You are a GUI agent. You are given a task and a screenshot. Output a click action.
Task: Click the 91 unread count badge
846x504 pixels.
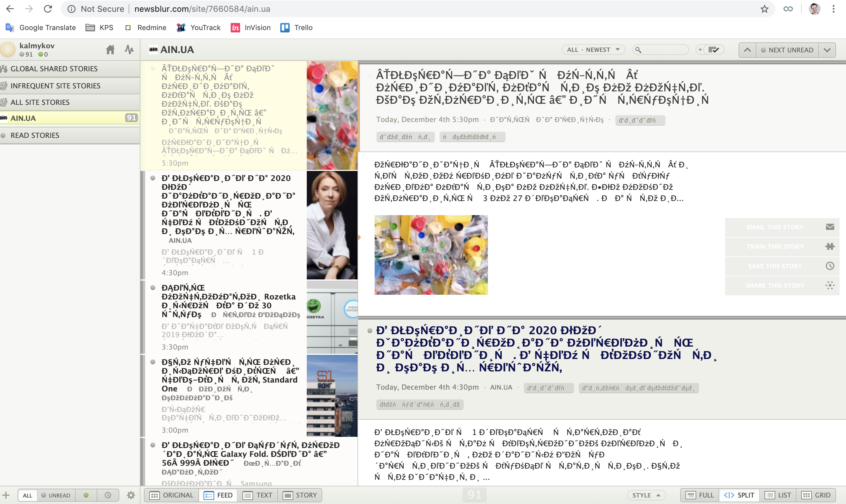click(x=131, y=118)
